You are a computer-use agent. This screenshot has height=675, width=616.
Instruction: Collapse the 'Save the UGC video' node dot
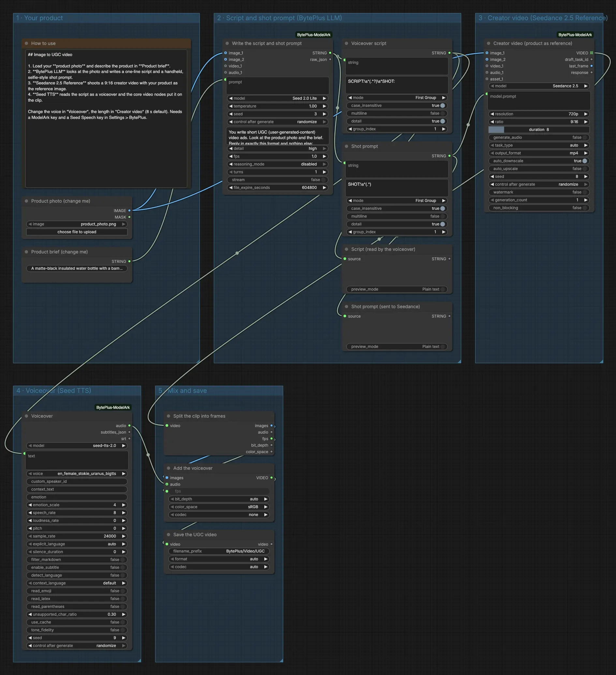169,535
